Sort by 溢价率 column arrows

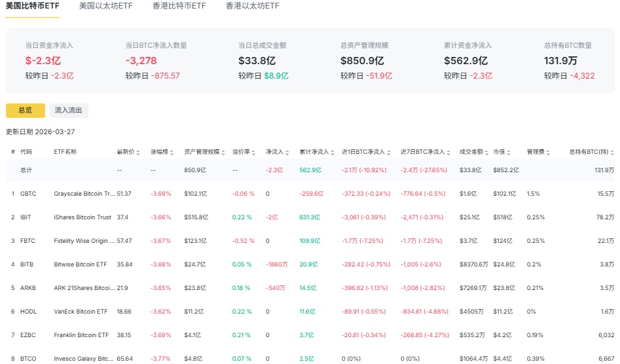coord(253,153)
